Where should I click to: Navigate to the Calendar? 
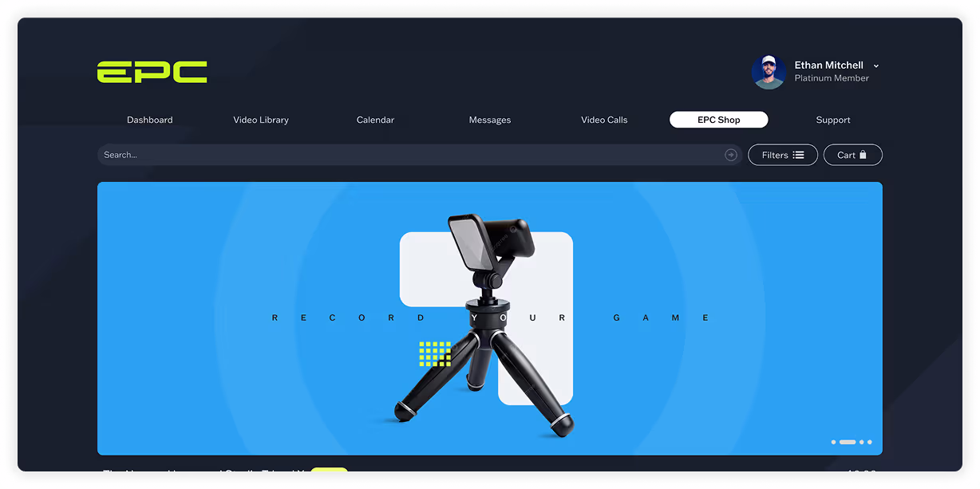pyautogui.click(x=375, y=120)
